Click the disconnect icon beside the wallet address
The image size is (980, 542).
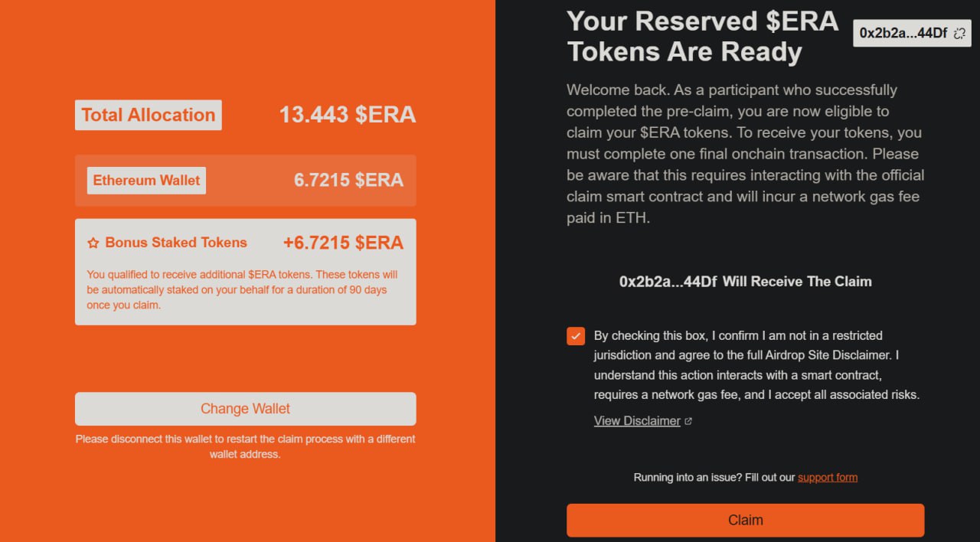[959, 33]
